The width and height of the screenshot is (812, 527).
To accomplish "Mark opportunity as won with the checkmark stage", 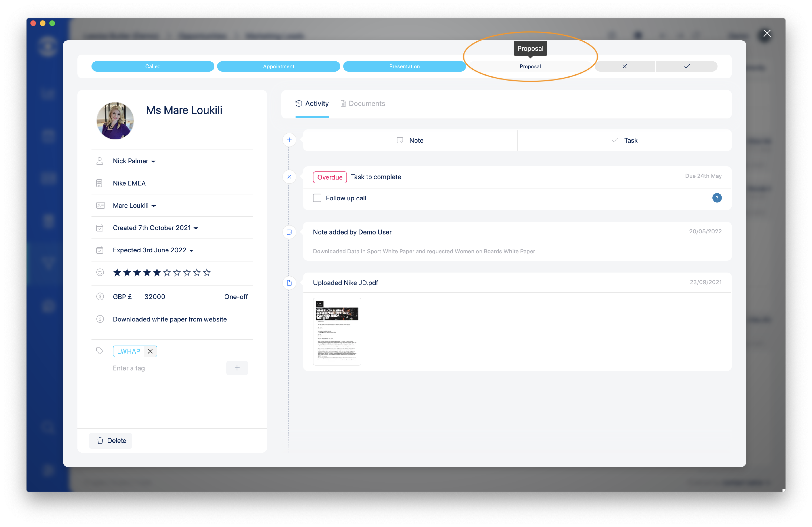I will pyautogui.click(x=686, y=67).
